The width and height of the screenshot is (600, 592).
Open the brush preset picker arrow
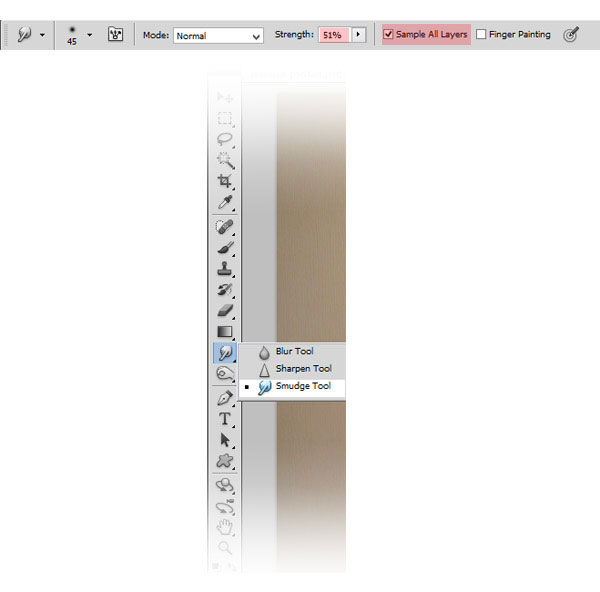pos(90,35)
